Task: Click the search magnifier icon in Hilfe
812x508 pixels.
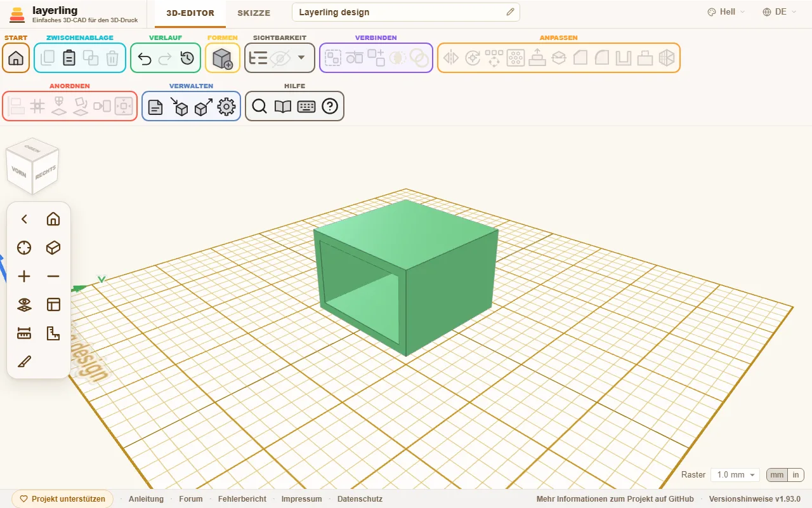Action: pyautogui.click(x=259, y=107)
